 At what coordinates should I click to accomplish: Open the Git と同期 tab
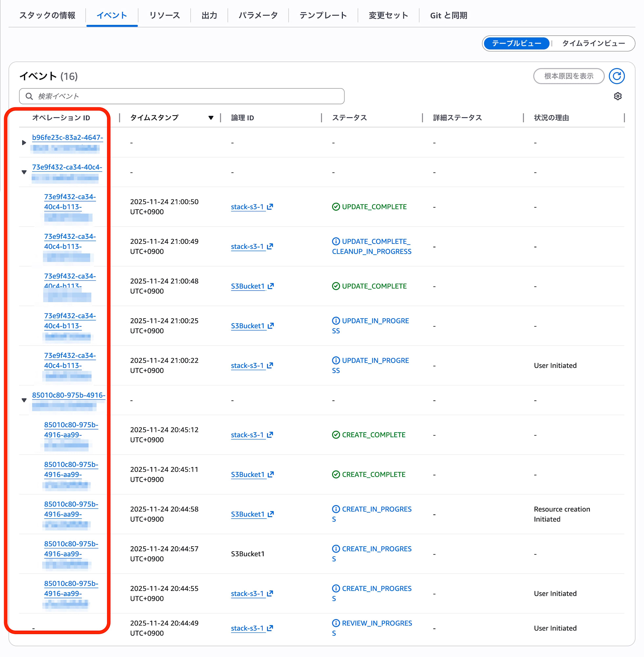pyautogui.click(x=448, y=15)
